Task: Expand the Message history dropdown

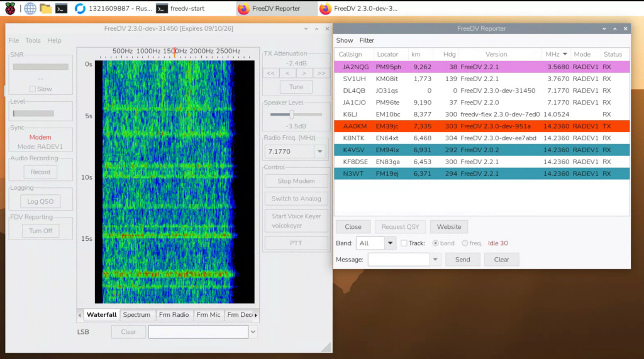Action: coord(435,260)
